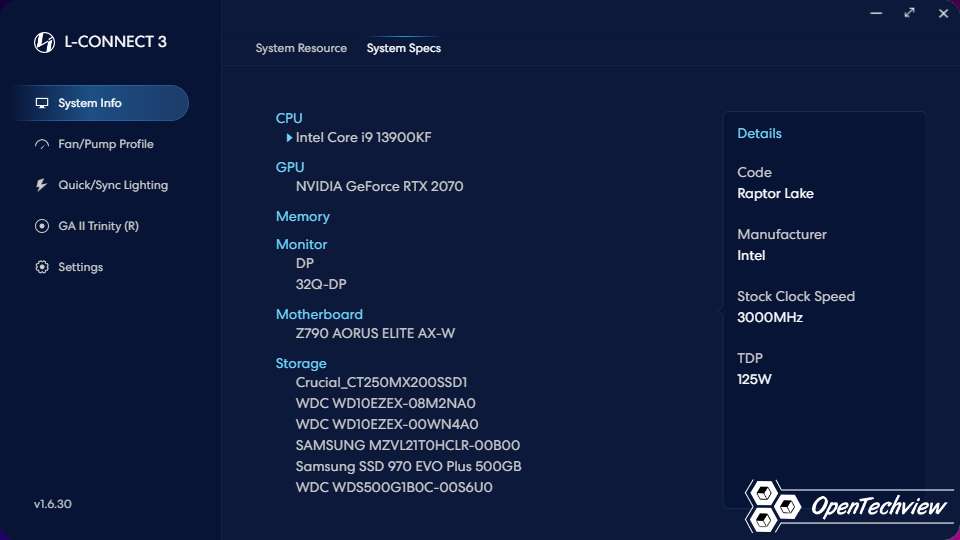Select the DP monitor entry

[305, 264]
